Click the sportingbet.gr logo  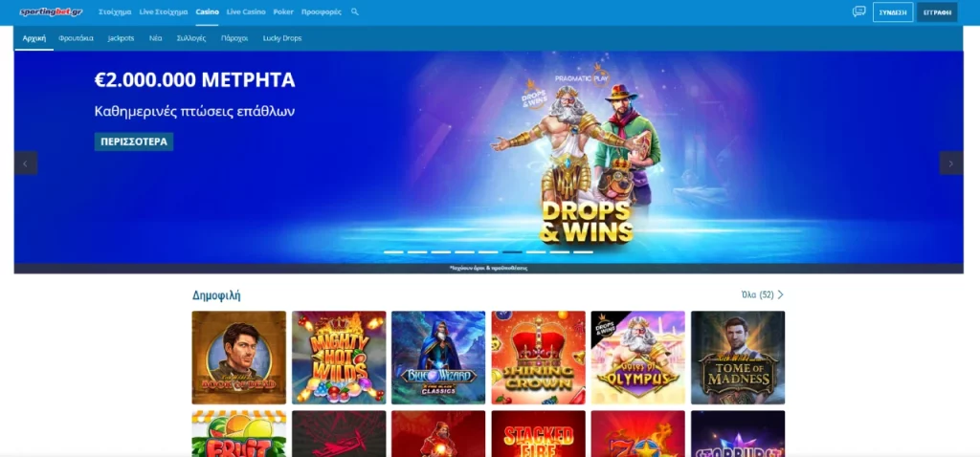[x=52, y=11]
